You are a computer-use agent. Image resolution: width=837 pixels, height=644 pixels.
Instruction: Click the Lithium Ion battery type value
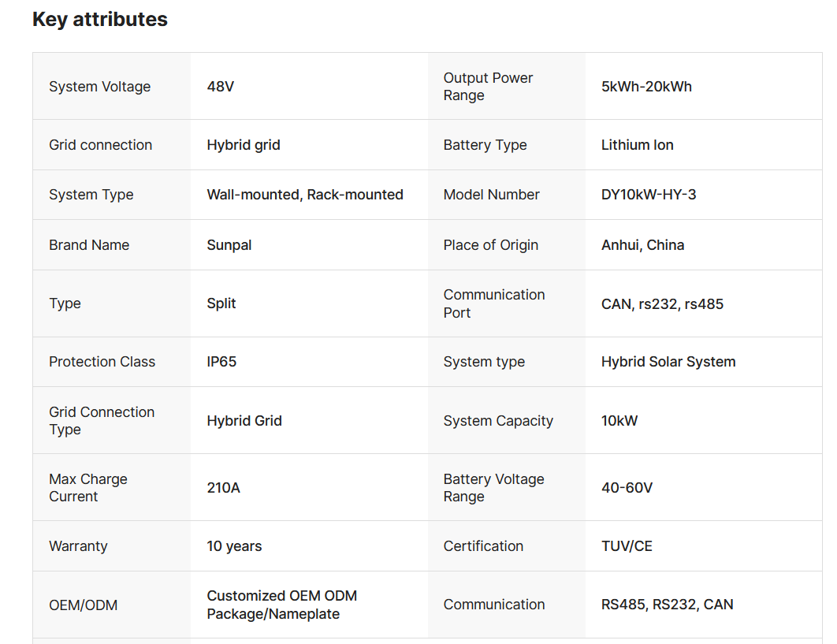click(x=637, y=145)
